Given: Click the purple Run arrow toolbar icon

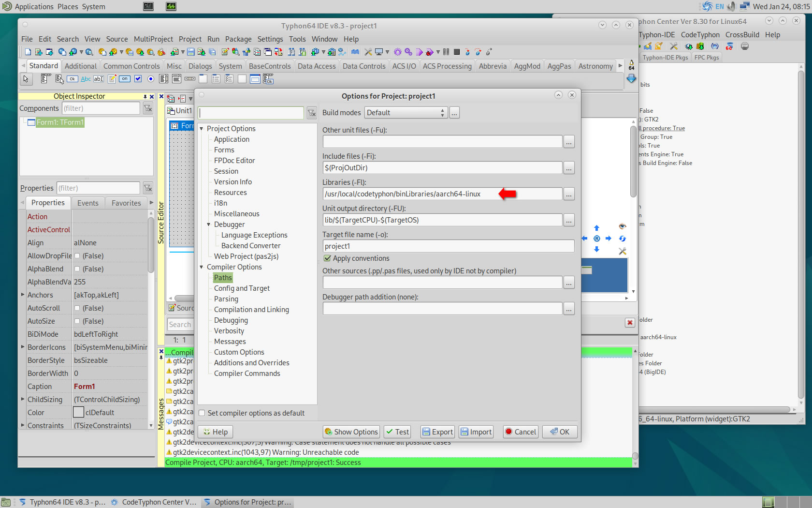Looking at the screenshot, I should point(419,52).
